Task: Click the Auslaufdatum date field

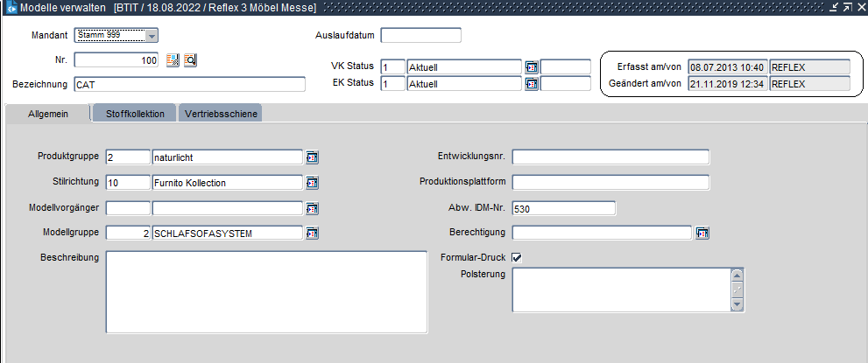Action: [420, 36]
